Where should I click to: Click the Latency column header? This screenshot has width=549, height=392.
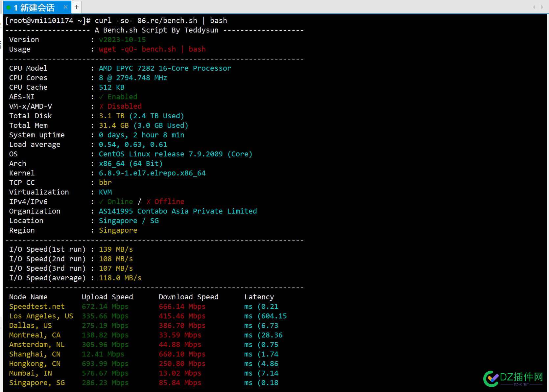(x=259, y=297)
